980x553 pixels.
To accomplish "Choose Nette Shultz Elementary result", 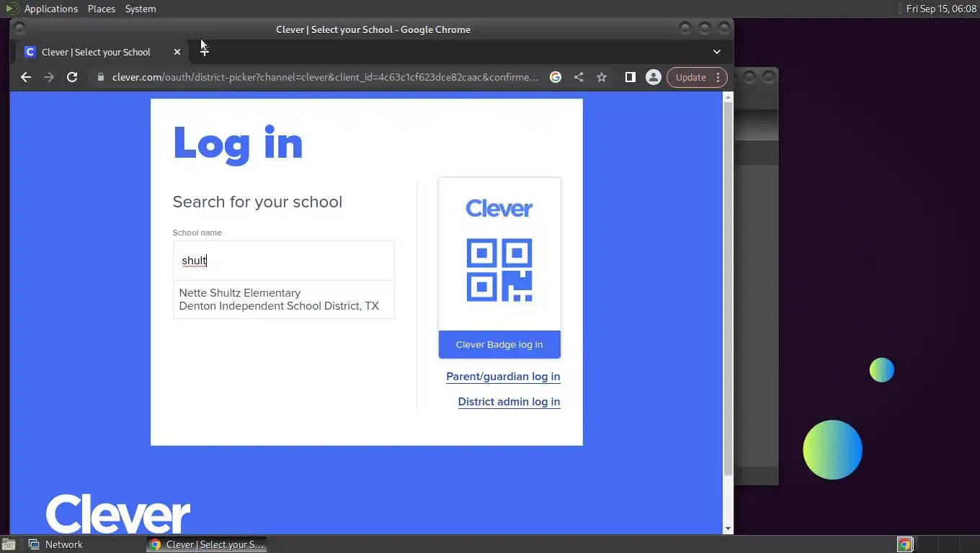I will click(284, 300).
